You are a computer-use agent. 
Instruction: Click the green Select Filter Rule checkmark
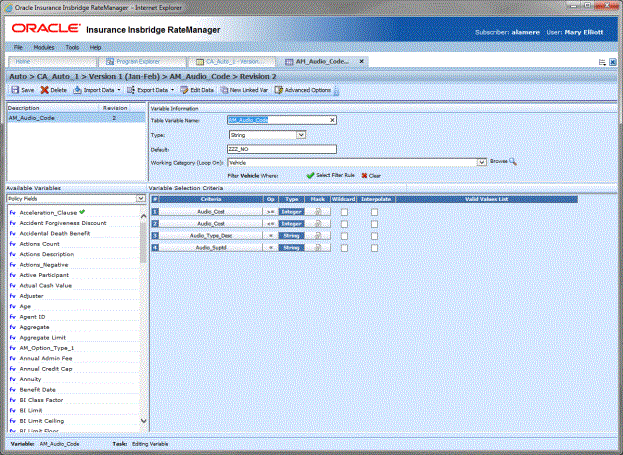310,175
